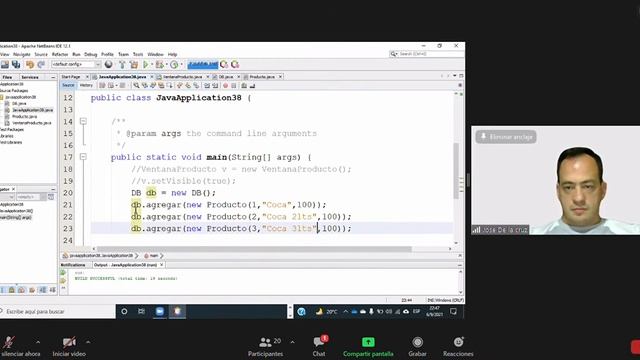Open the dropdown arrow beside Run Project

pos(152,64)
